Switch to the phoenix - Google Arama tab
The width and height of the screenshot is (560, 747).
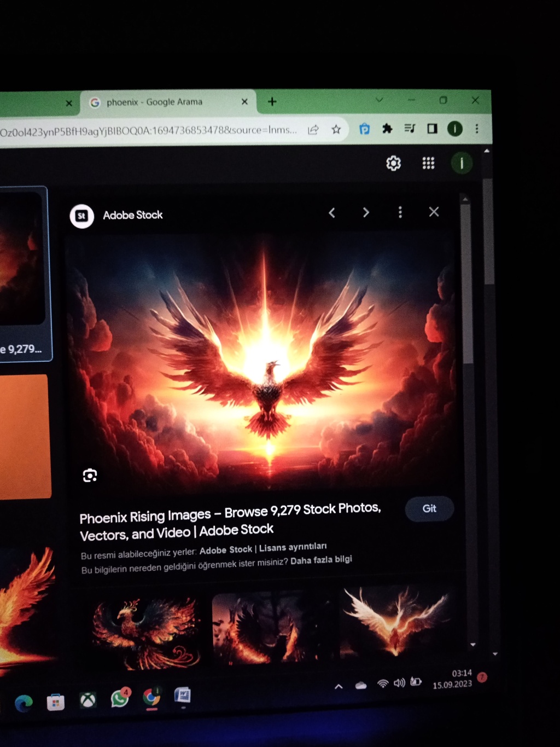click(x=167, y=102)
